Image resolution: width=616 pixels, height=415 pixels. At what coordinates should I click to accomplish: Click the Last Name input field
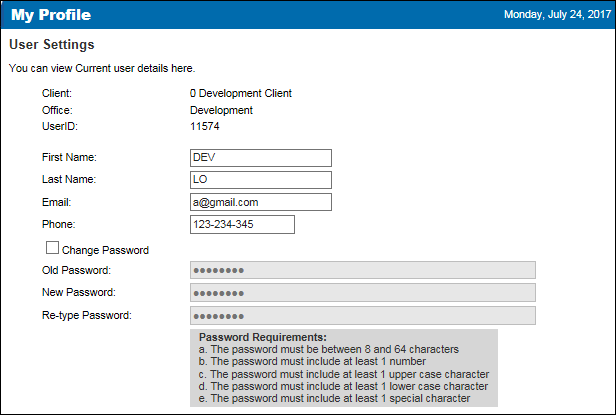[x=261, y=180]
